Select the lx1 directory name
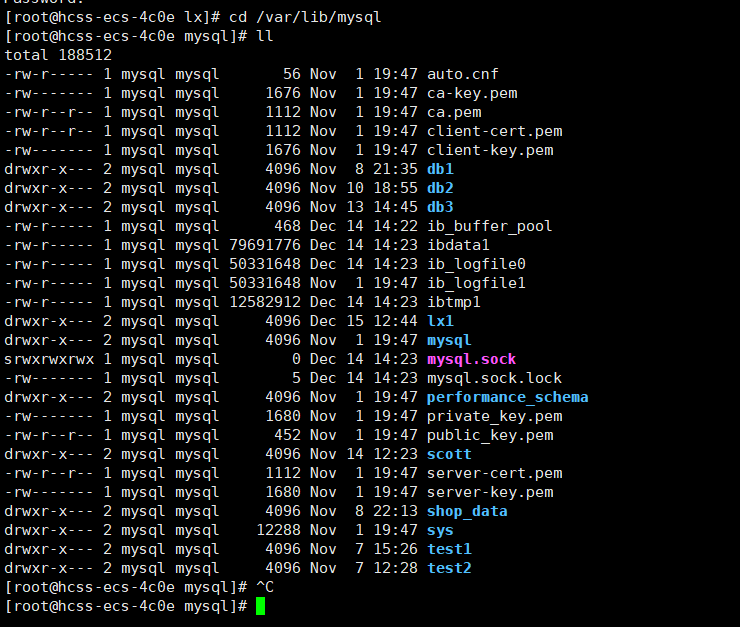The height and width of the screenshot is (627, 740). pos(440,321)
